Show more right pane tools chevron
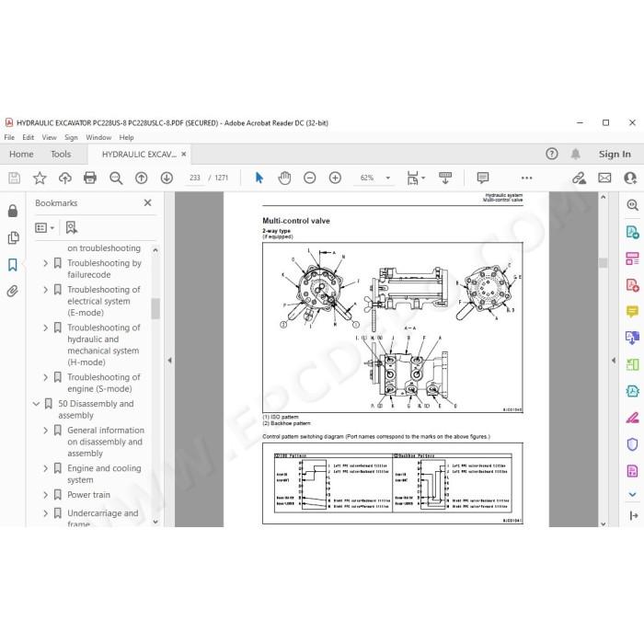Screen dimensions: 644x644 [x=633, y=495]
